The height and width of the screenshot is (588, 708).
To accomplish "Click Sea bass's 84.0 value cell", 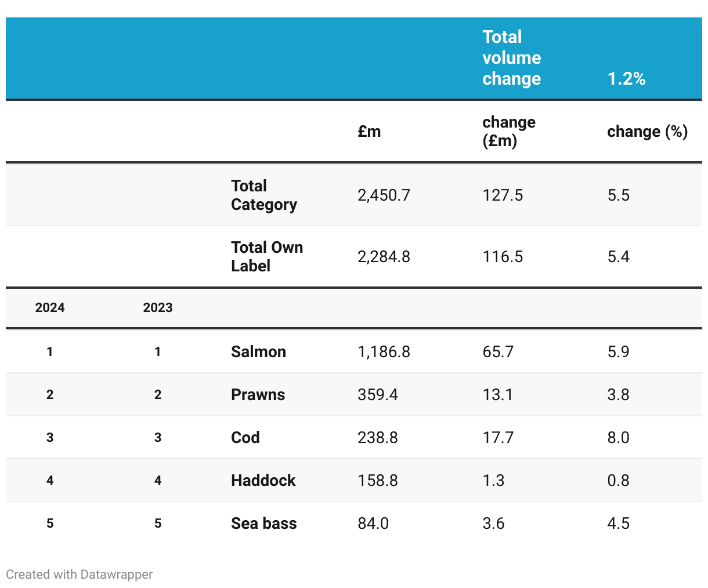I will tap(373, 524).
